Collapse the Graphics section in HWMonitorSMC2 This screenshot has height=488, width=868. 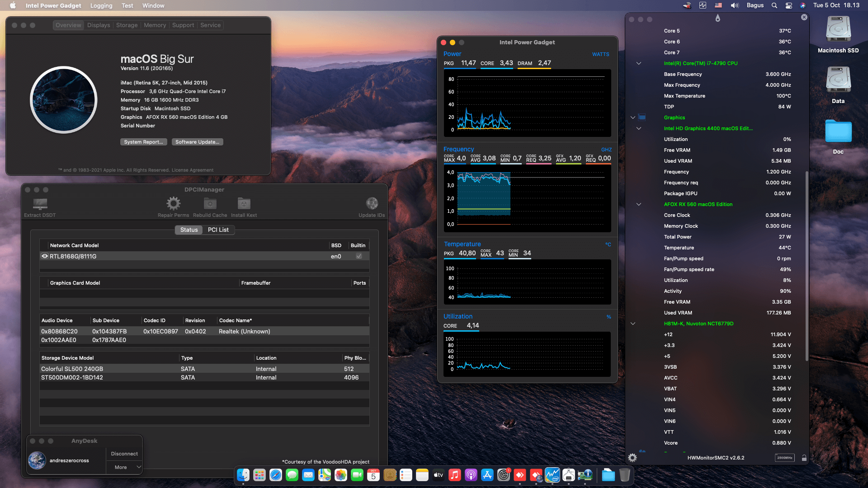[x=633, y=117]
